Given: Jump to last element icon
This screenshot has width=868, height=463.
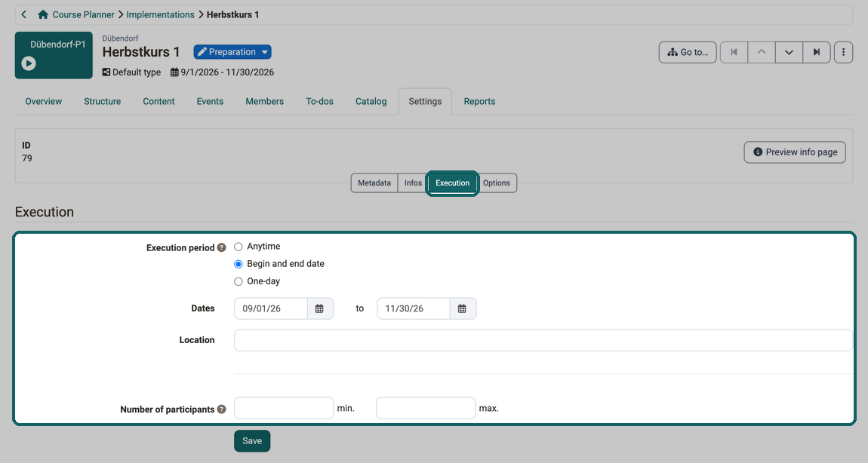Looking at the screenshot, I should [x=817, y=52].
